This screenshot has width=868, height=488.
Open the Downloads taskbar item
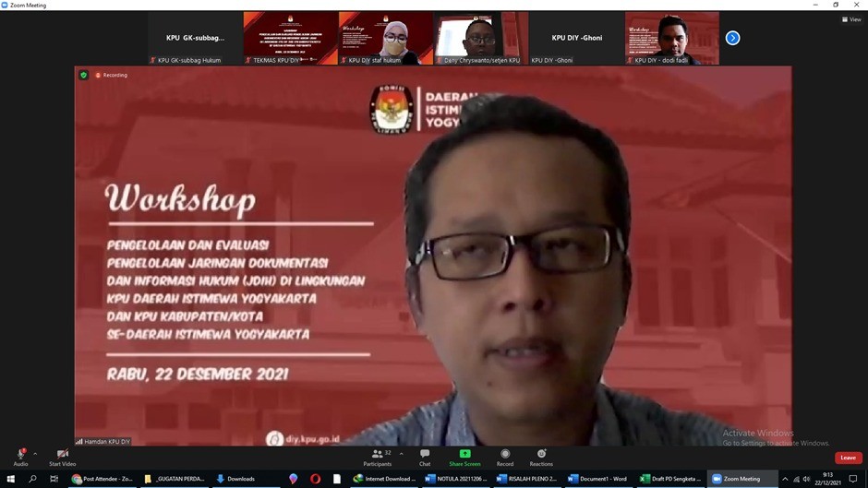[235, 479]
